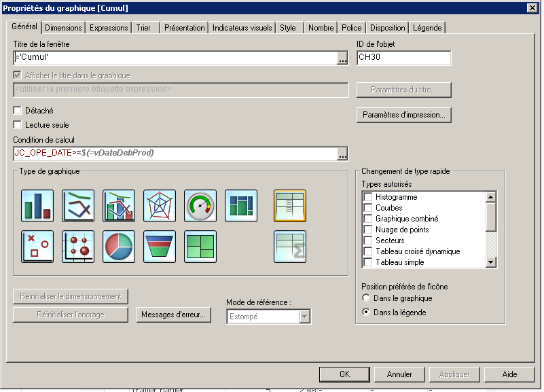Choose Dans le graphique radio option
544x392 pixels.
pos(366,298)
